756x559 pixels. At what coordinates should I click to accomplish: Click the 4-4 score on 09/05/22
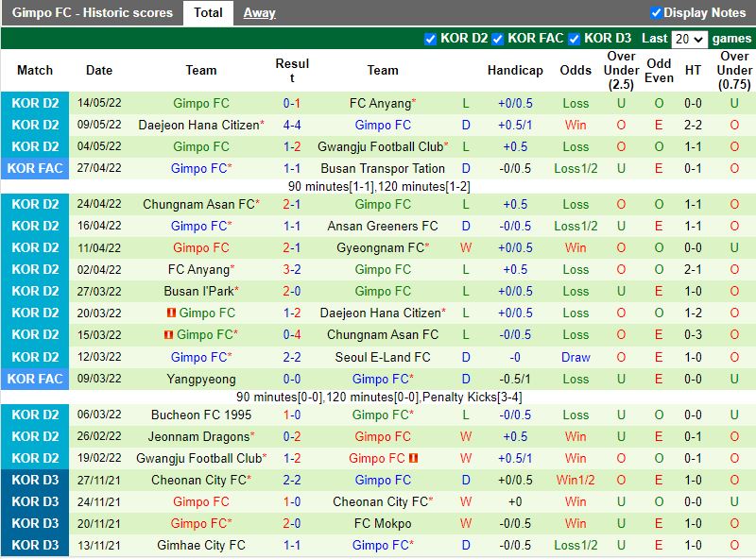click(x=292, y=126)
